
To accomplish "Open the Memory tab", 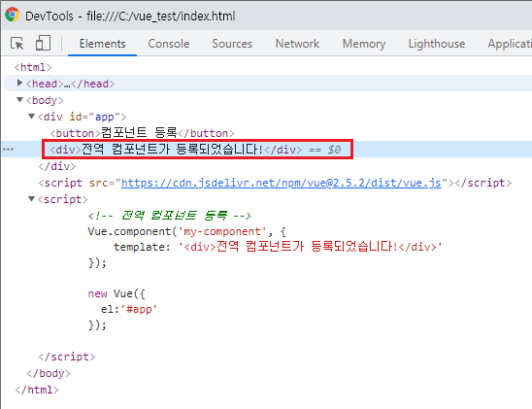I will [x=364, y=44].
